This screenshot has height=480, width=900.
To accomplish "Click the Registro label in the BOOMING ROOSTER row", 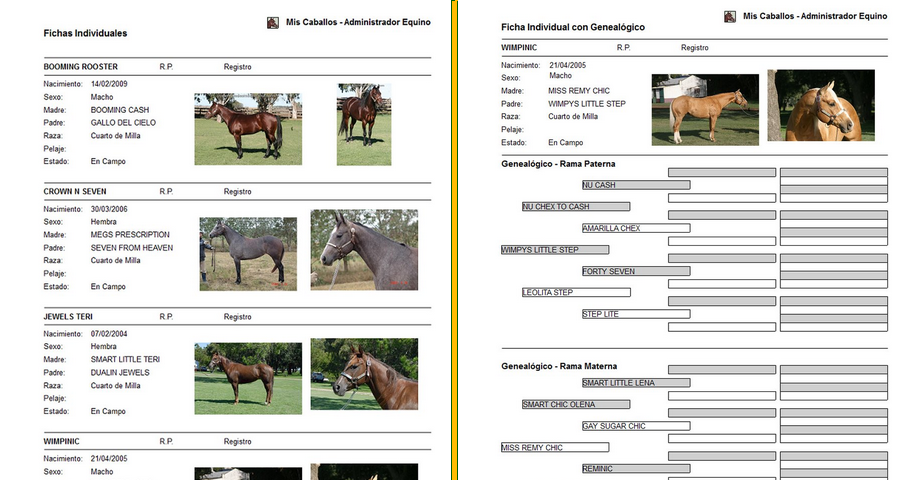I will point(238,67).
